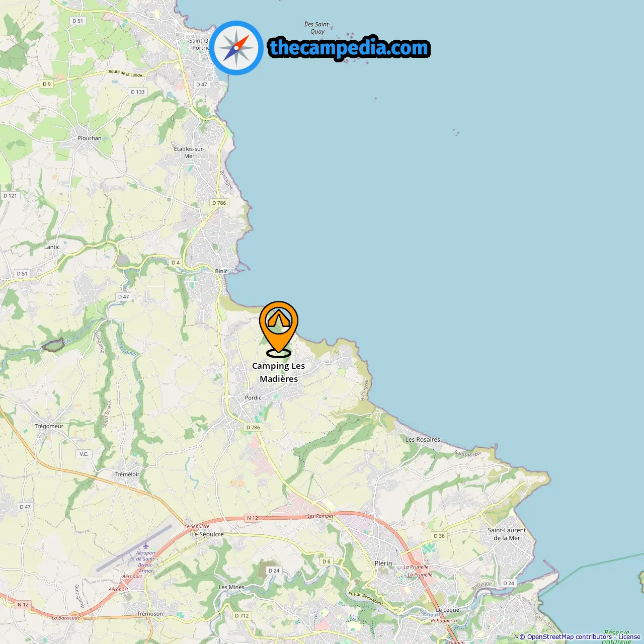Click the D 133 road shield
Image resolution: width=644 pixels, height=644 pixels.
click(x=138, y=92)
